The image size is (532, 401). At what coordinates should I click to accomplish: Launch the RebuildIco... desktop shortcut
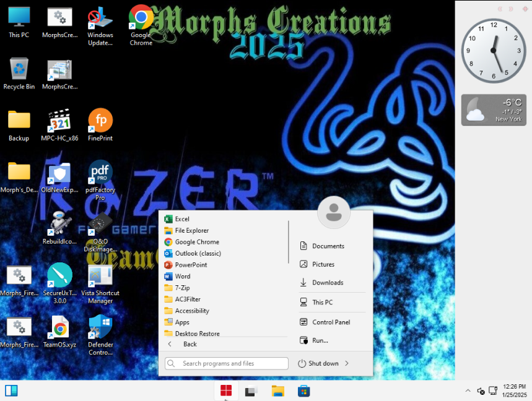pyautogui.click(x=59, y=228)
